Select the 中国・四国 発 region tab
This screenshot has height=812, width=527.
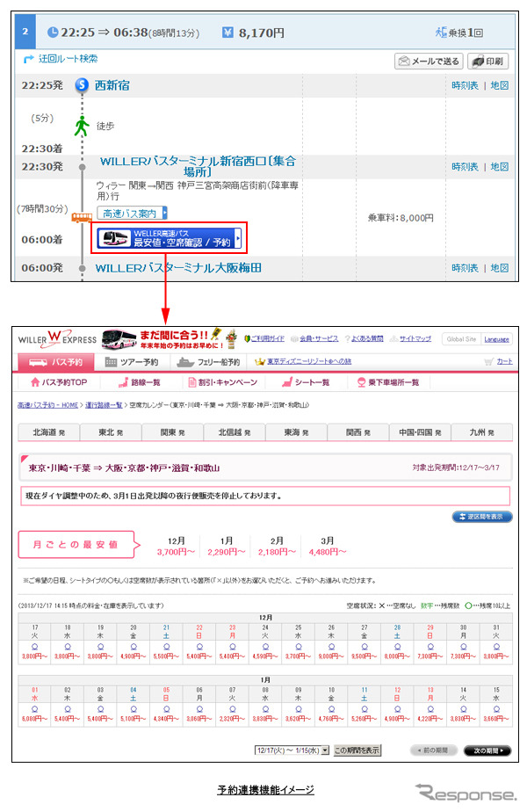click(x=420, y=431)
